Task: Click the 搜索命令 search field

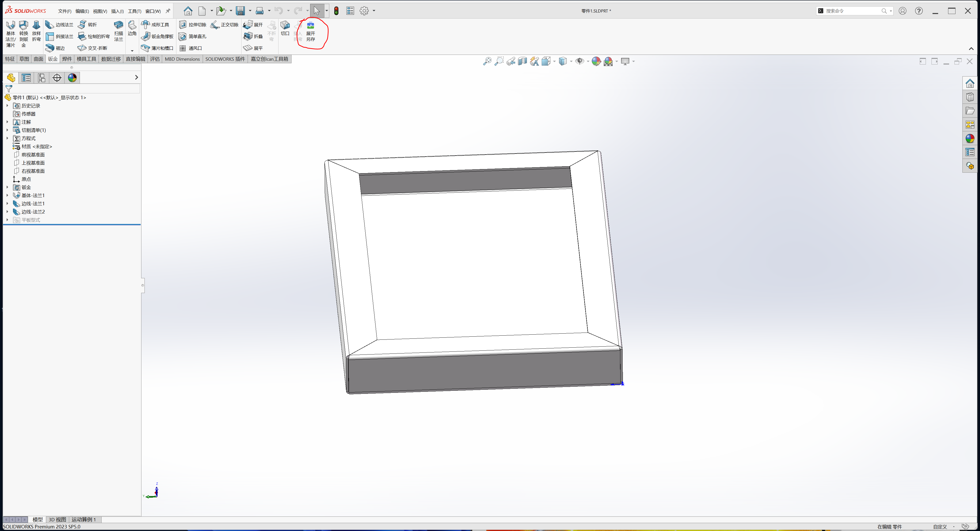Action: coord(854,11)
